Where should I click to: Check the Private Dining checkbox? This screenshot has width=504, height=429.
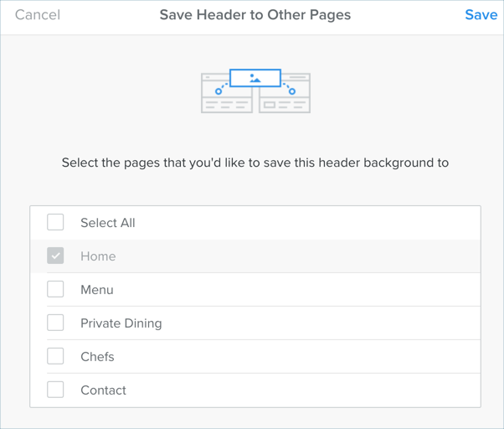coord(55,323)
